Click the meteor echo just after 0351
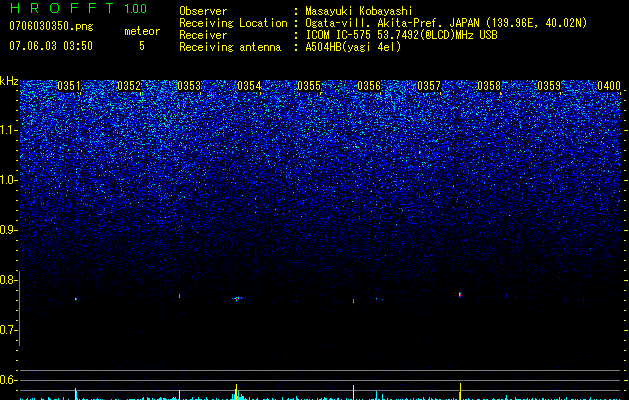 click(x=75, y=299)
